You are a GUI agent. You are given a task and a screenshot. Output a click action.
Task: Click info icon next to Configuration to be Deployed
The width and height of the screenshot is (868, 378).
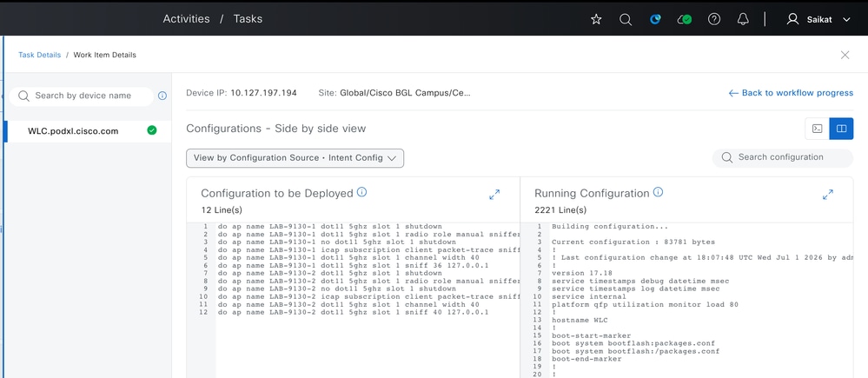point(362,192)
